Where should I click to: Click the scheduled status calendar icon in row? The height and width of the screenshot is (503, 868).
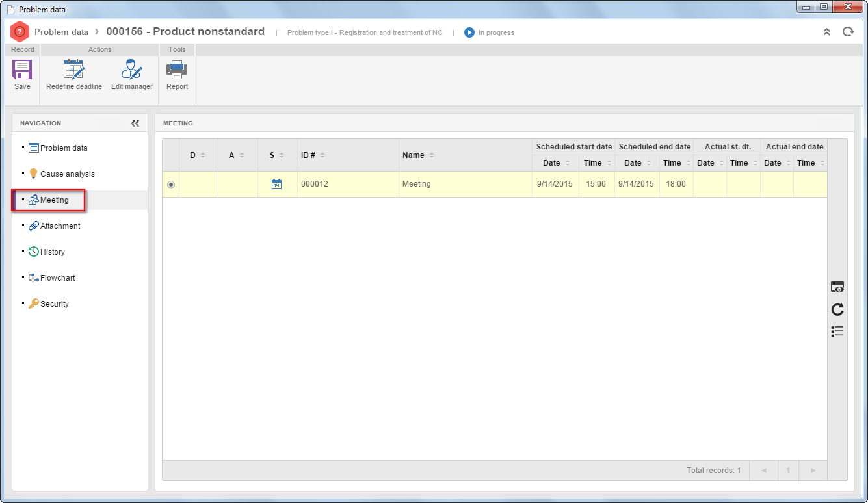276,184
